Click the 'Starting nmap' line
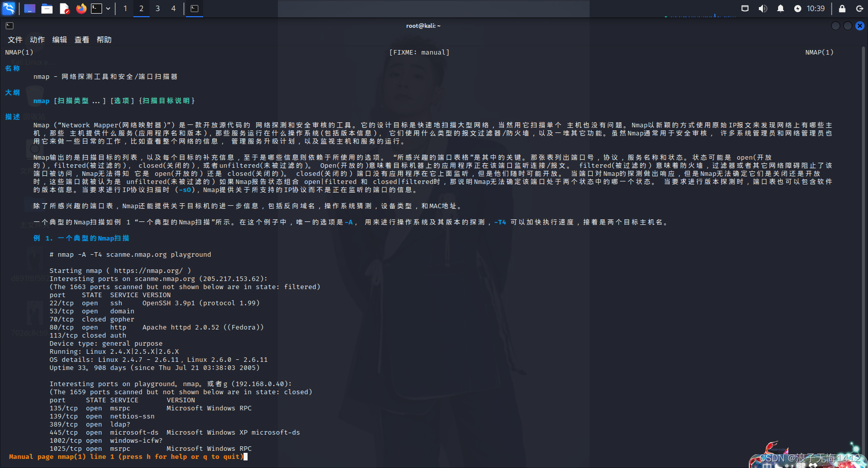The height and width of the screenshot is (468, 868). pyautogui.click(x=120, y=270)
